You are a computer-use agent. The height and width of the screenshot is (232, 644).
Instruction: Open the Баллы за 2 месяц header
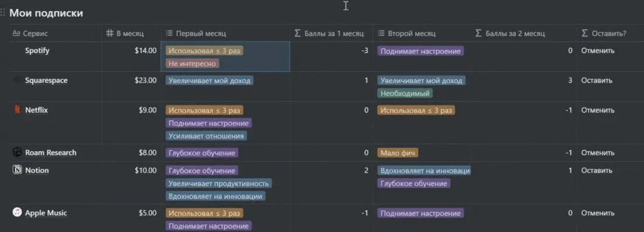[x=523, y=33]
